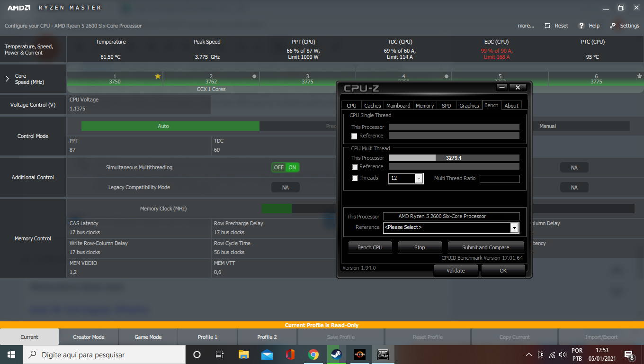Open Windows Start menu
This screenshot has width=644, height=364.
pyautogui.click(x=11, y=355)
